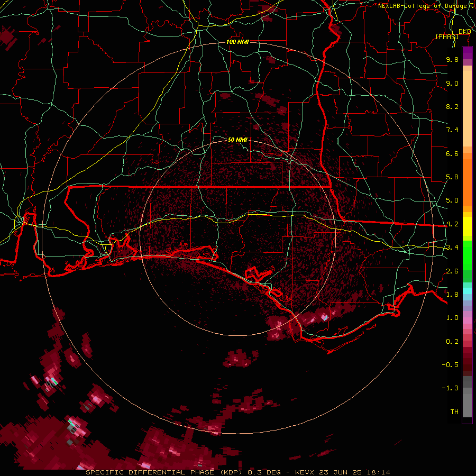Viewport: 476px width, 476px height.
Task: Click the 2.6 scale value
Action: pos(452,271)
